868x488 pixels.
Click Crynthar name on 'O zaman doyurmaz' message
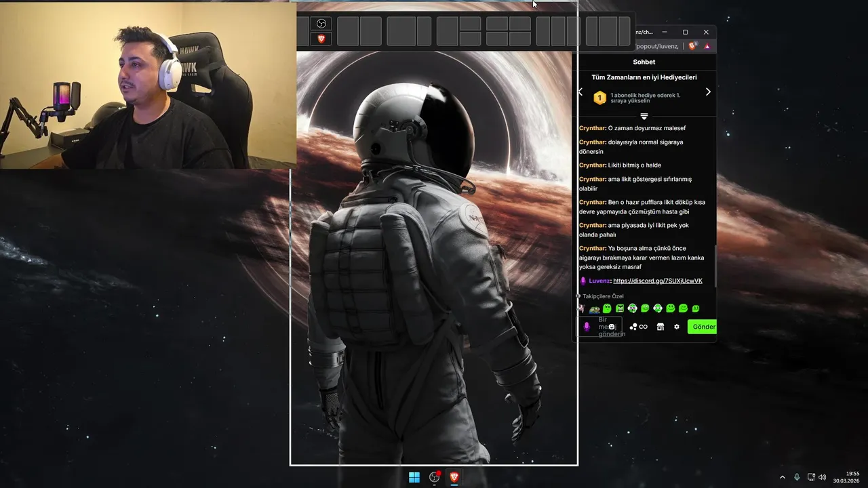592,128
